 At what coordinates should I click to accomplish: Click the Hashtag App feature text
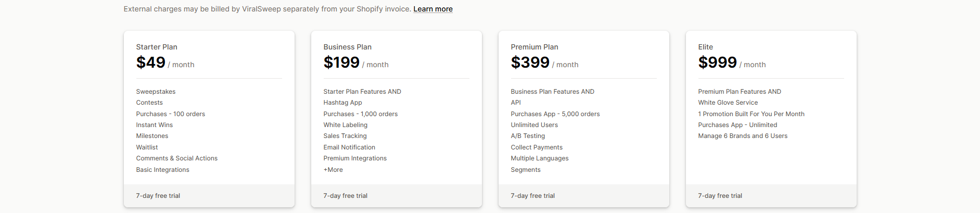coord(342,103)
